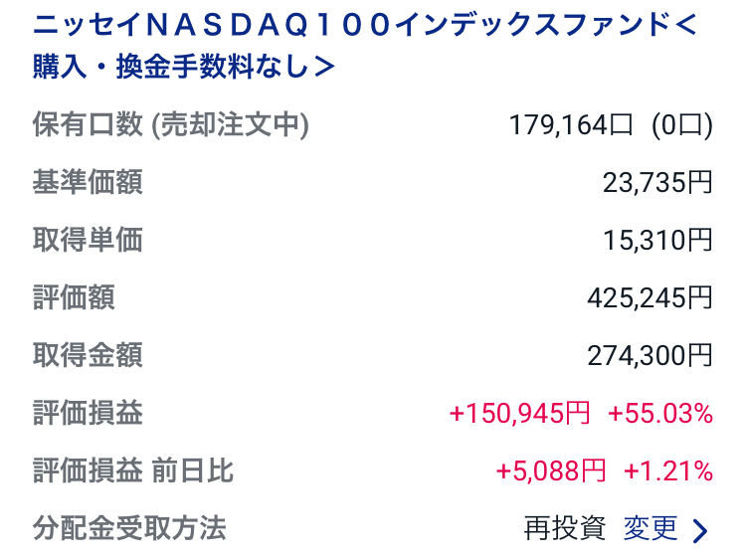746x560 pixels.
Task: Click the chevron arrow beside 変更
Action: pos(700,531)
